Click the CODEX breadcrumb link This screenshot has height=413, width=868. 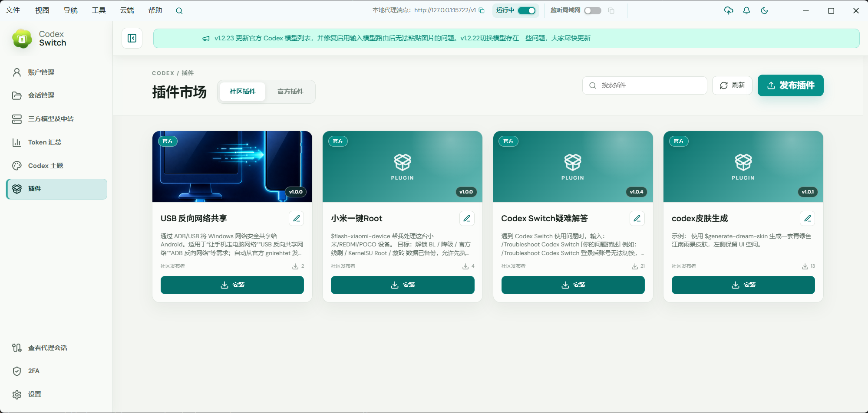163,73
